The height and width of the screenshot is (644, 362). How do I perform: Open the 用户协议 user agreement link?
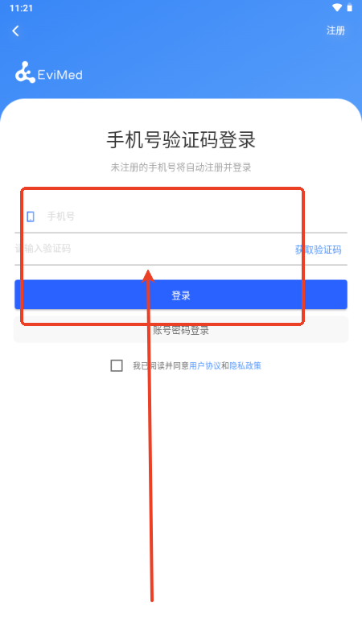[x=205, y=365]
